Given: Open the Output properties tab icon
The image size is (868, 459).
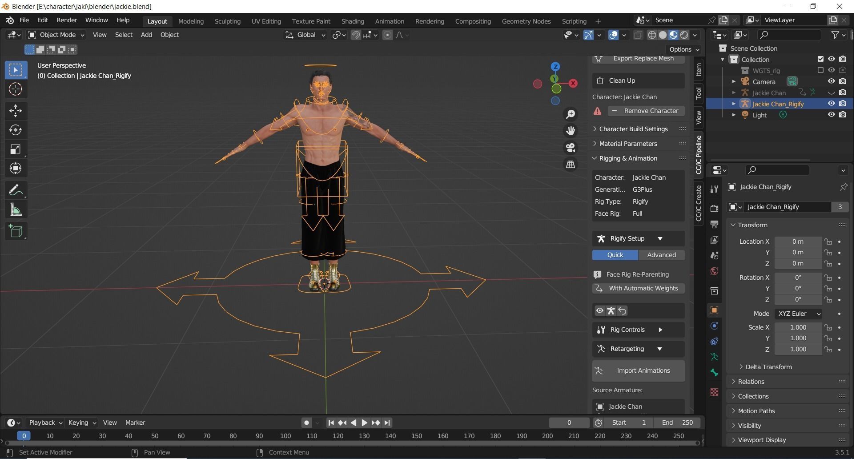Looking at the screenshot, I should [714, 224].
